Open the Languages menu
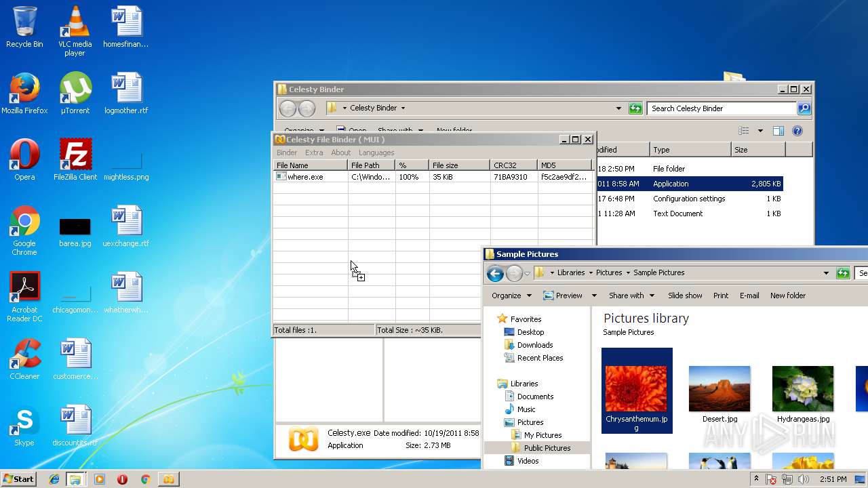 [376, 152]
